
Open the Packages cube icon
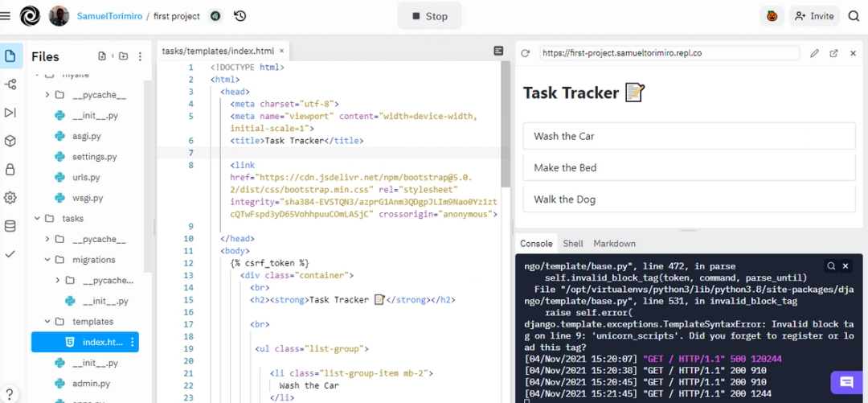[x=10, y=141]
